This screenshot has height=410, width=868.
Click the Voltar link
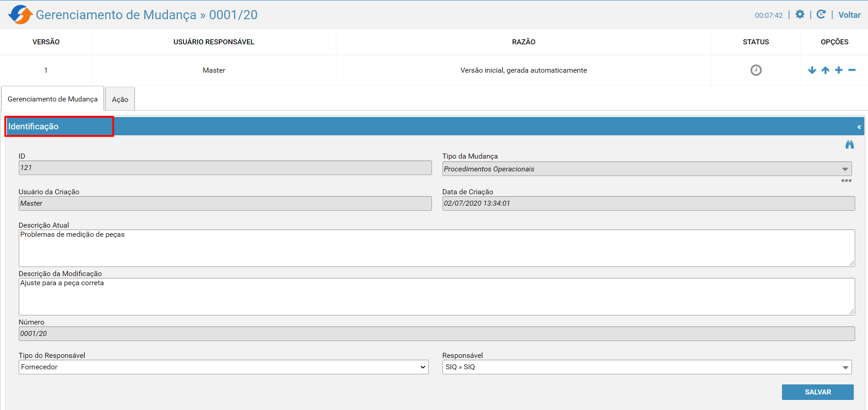849,15
